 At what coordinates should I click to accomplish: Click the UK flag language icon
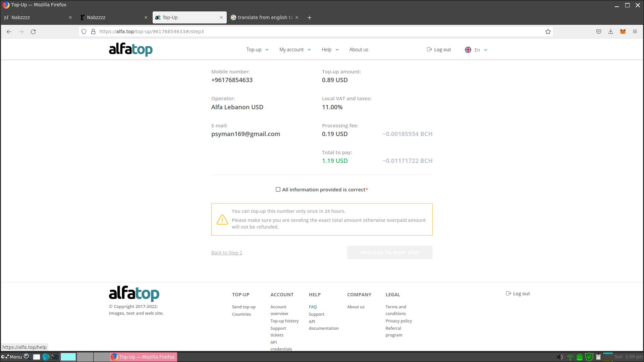(468, 50)
